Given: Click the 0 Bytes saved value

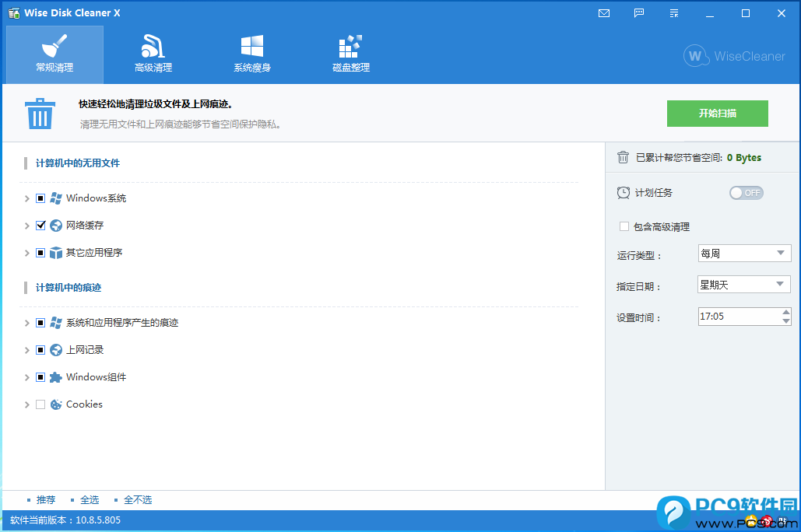Looking at the screenshot, I should pyautogui.click(x=744, y=158).
